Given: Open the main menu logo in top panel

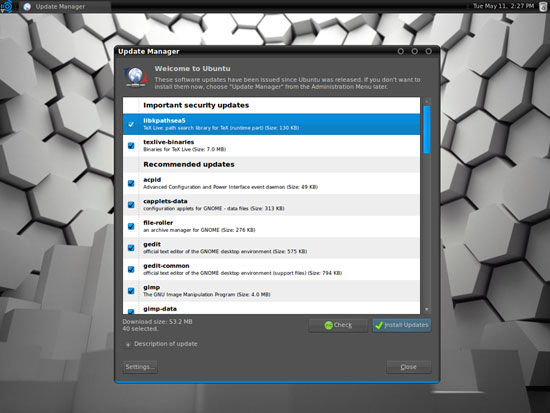Looking at the screenshot, I should 7,6.
